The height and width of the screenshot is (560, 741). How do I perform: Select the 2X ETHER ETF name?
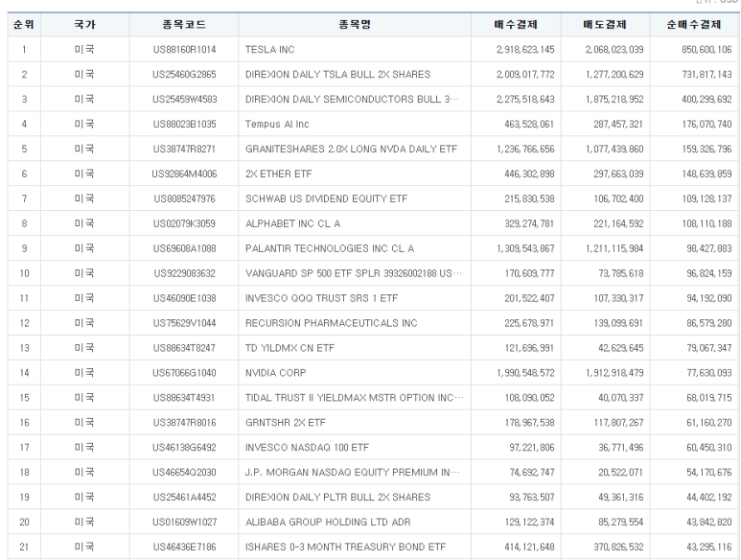tap(279, 174)
